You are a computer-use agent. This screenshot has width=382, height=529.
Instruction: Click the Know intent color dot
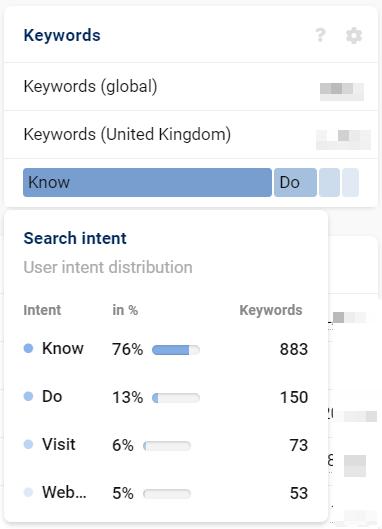click(x=28, y=348)
